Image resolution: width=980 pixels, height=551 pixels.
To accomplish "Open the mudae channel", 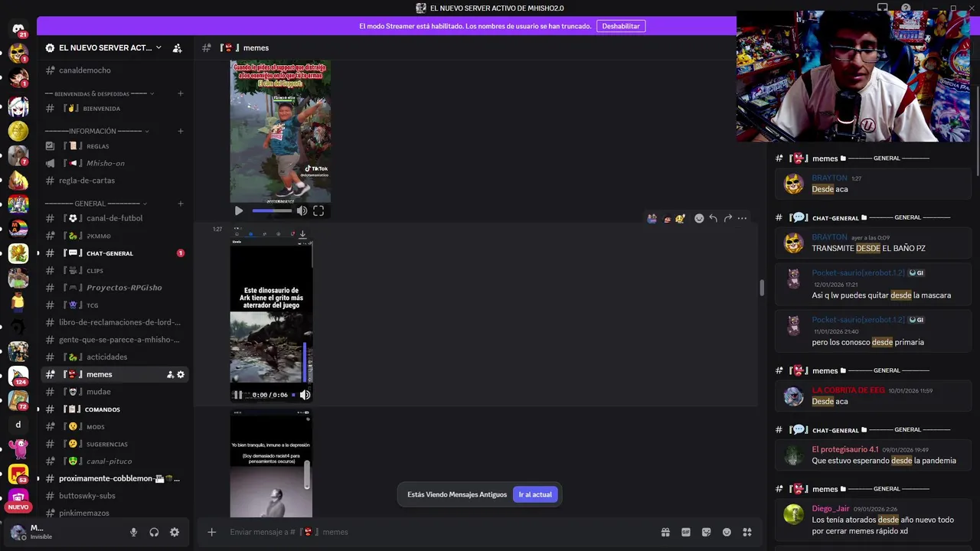I will 114,392.
